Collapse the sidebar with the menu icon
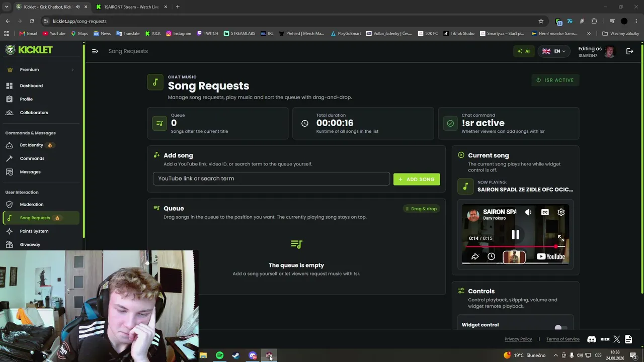The width and height of the screenshot is (644, 362). click(95, 51)
